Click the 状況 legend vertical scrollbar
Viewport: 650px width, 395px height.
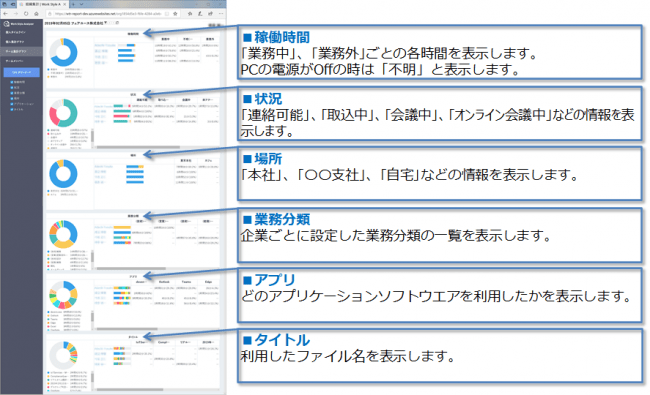[x=92, y=136]
